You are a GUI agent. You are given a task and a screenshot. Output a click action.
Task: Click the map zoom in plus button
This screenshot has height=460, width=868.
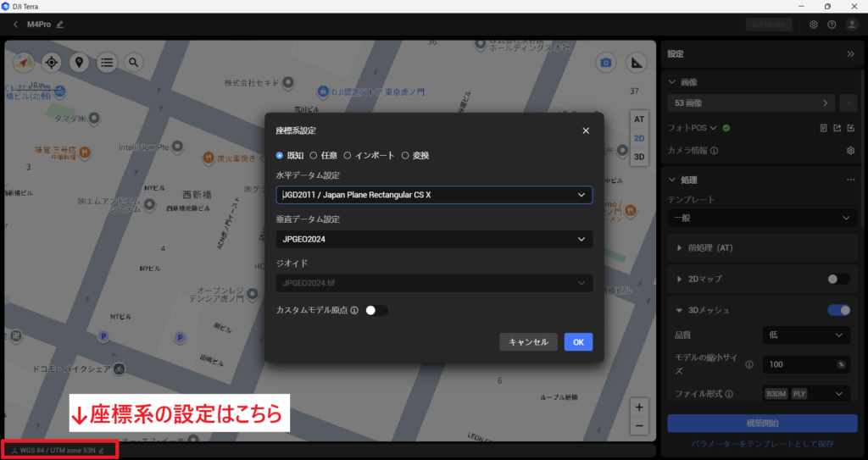639,406
